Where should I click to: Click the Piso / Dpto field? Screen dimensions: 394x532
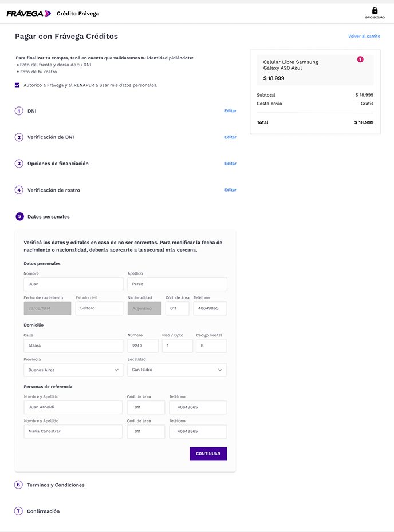tap(178, 346)
